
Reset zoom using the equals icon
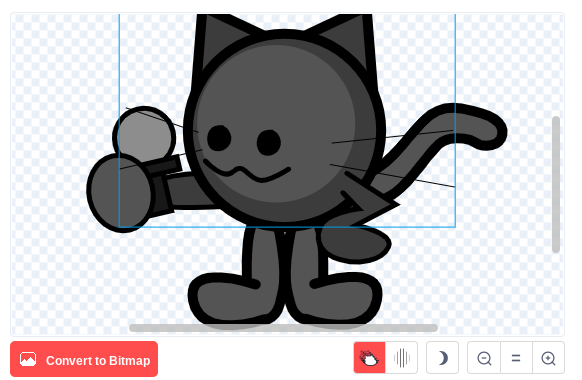pyautogui.click(x=516, y=358)
